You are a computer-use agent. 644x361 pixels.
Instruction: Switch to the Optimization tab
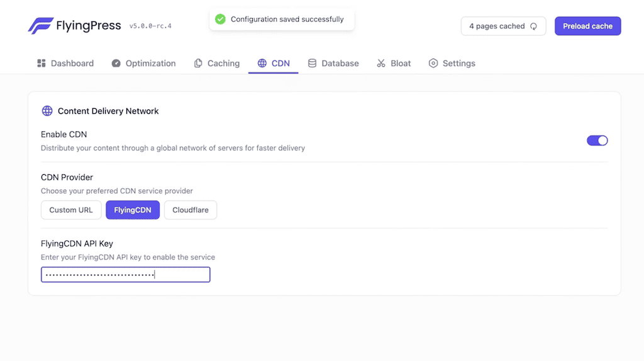pyautogui.click(x=144, y=64)
